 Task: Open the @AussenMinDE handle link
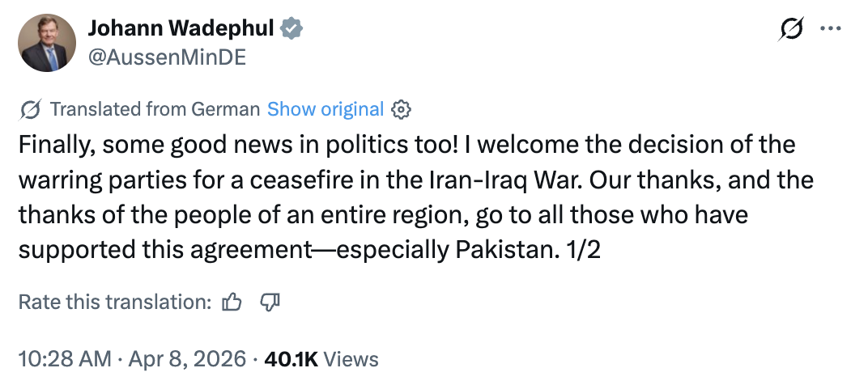click(167, 57)
